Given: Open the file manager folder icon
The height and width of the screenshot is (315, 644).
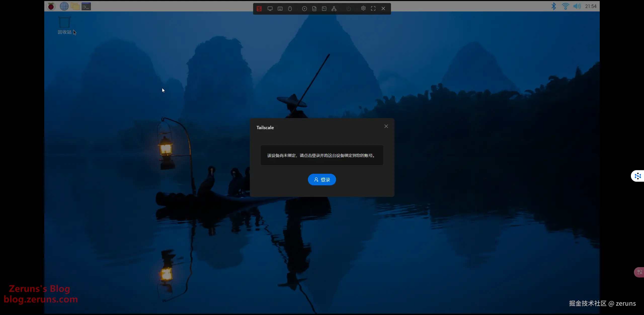Looking at the screenshot, I should [75, 6].
